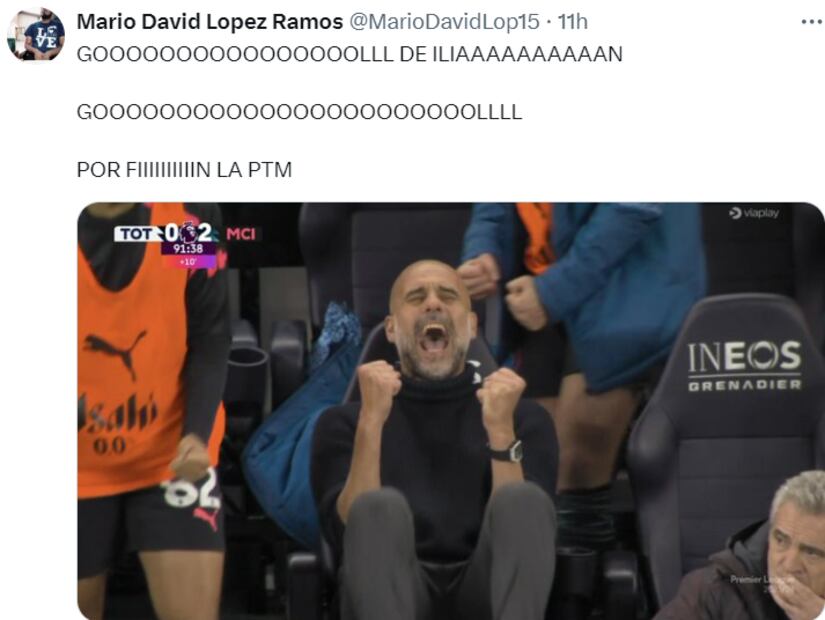Open the more options ellipsis menu

[x=811, y=22]
